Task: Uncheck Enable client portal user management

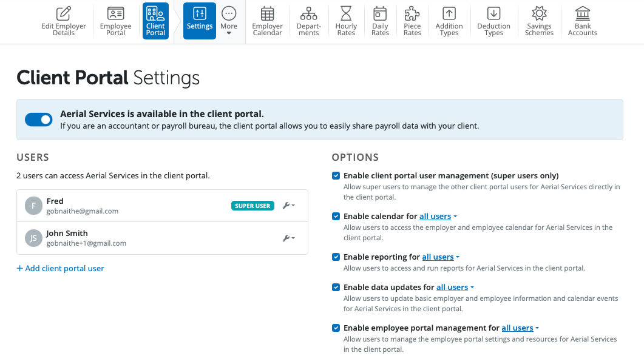Action: [x=336, y=176]
